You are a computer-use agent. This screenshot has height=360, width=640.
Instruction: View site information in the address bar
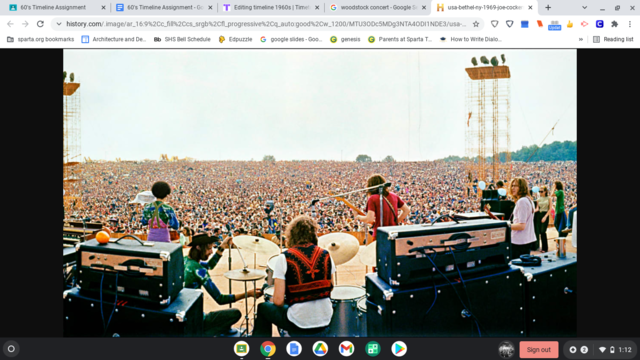[x=59, y=24]
